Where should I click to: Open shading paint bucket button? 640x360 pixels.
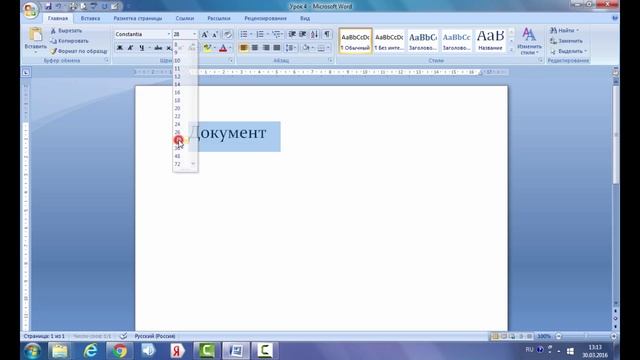point(306,48)
